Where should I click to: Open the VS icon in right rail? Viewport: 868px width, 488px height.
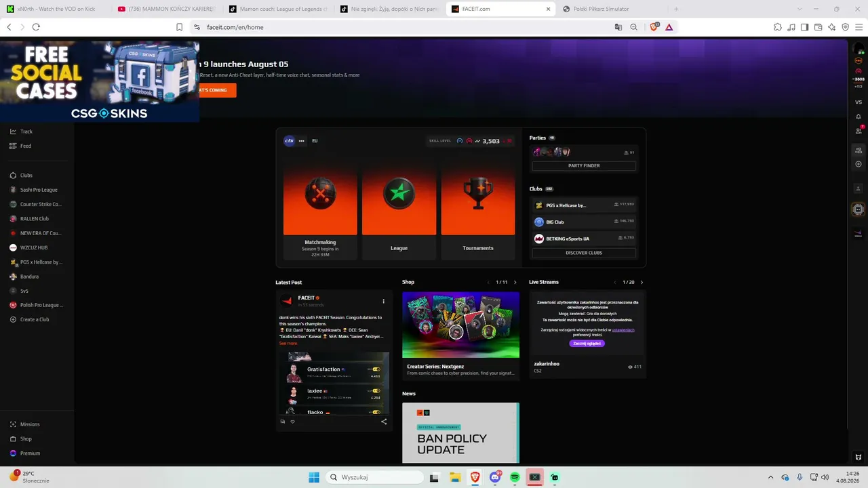click(859, 102)
